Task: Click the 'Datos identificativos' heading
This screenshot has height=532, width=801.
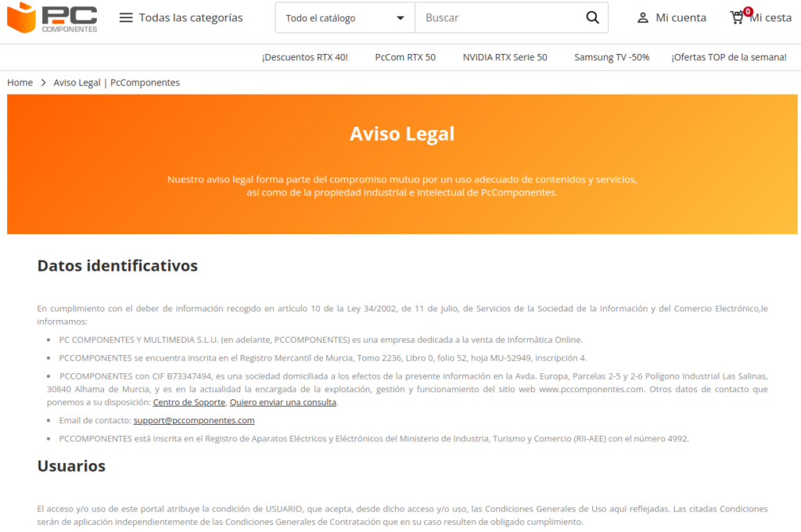Action: click(117, 266)
